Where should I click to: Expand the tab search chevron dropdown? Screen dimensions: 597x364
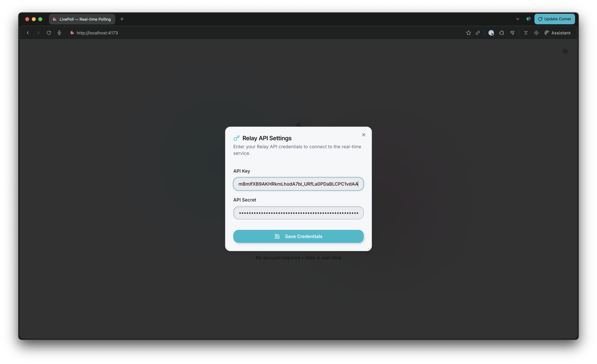518,19
